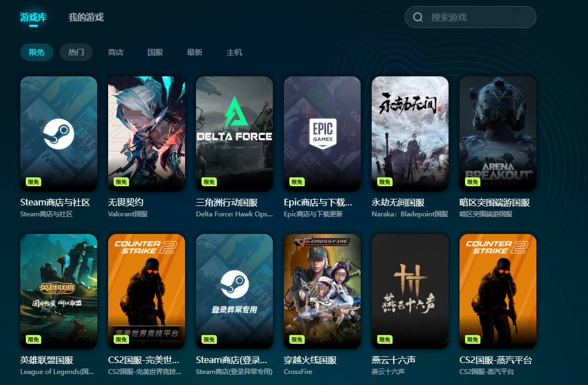588x385 pixels.
Task: Click the search magnifier icon
Action: pos(418,17)
